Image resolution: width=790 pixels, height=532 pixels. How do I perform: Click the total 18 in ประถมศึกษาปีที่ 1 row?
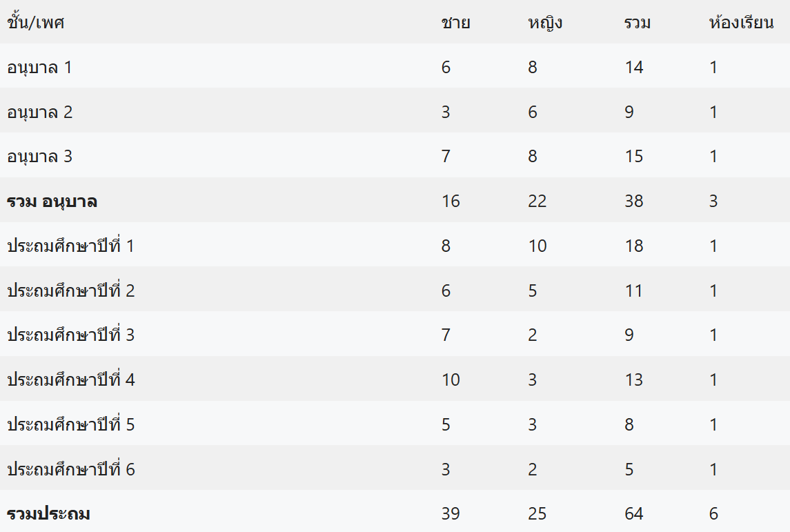(x=633, y=246)
